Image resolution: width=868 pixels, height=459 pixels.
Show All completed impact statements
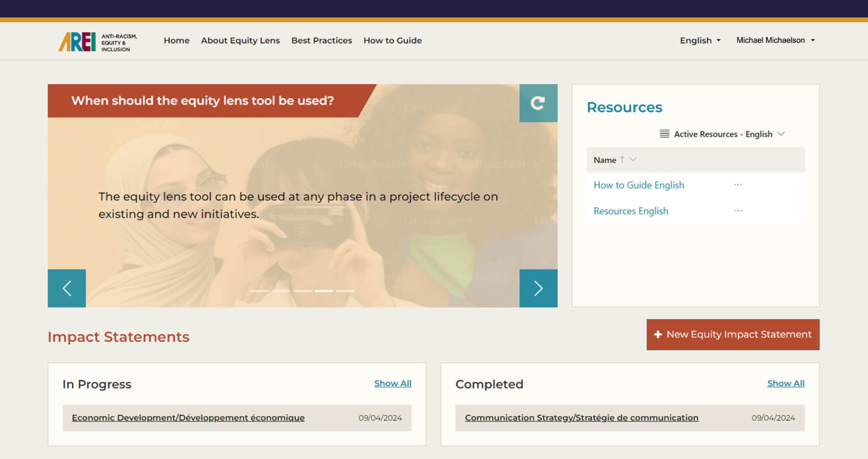pyautogui.click(x=785, y=383)
